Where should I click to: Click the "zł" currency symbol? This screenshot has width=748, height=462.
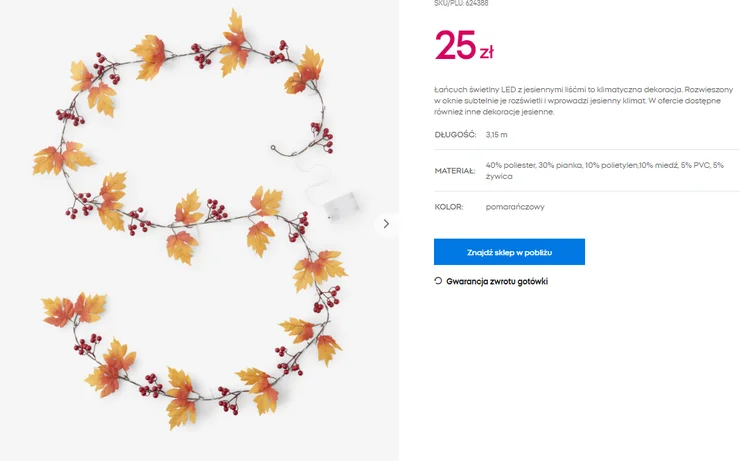(x=486, y=51)
